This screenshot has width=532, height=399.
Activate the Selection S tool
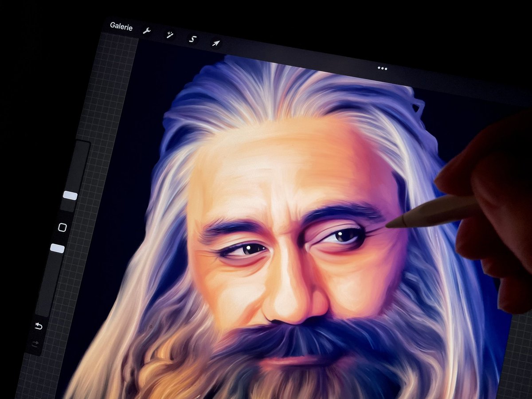[x=192, y=39]
